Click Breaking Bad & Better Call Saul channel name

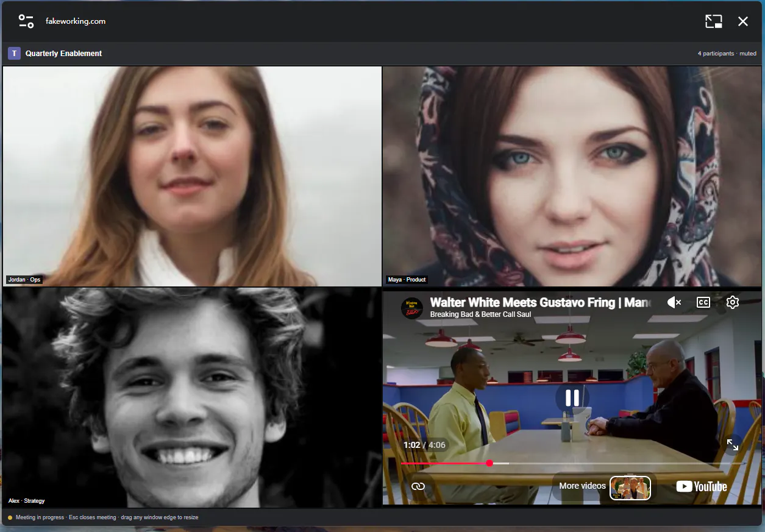[480, 314]
